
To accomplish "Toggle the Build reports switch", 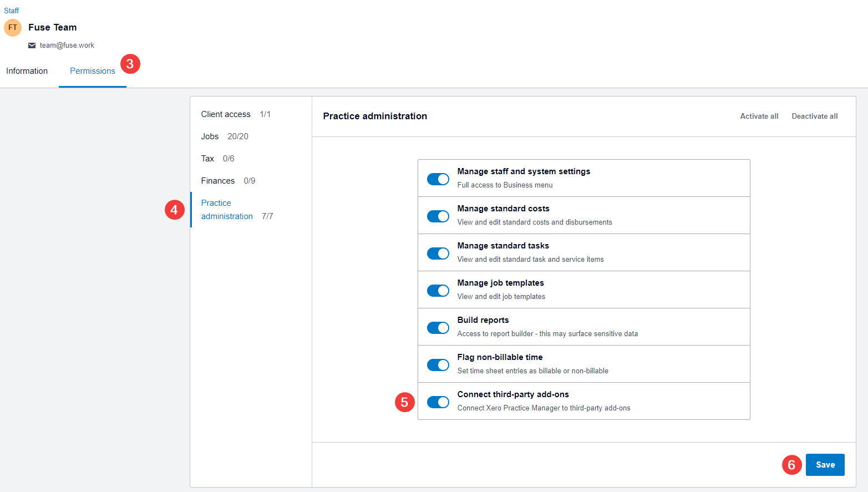I will point(438,328).
